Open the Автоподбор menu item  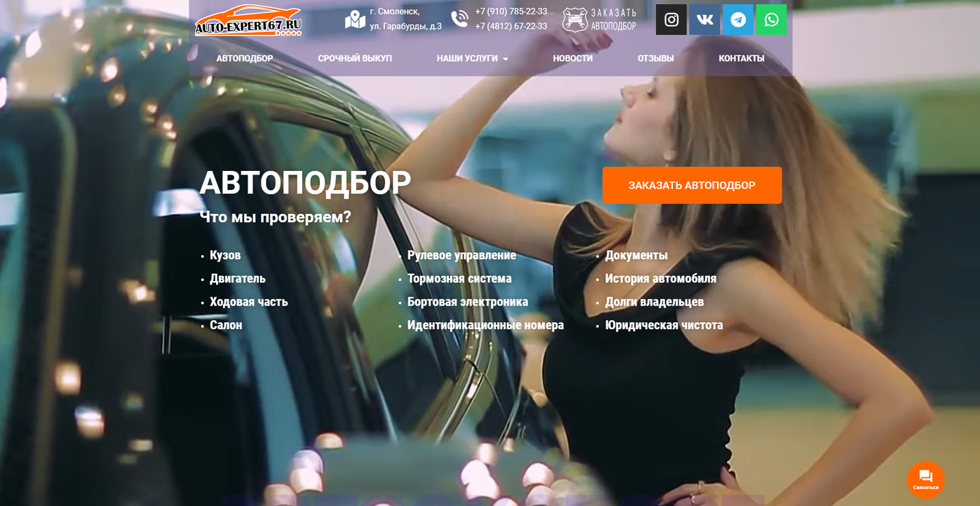point(245,59)
